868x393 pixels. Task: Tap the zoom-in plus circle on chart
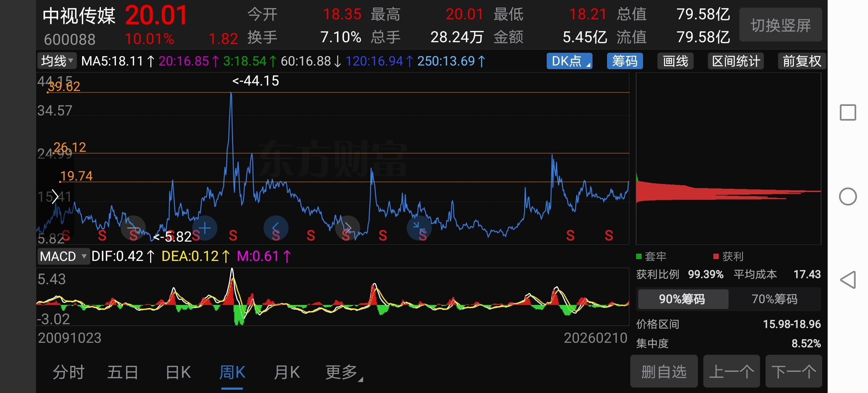tap(205, 228)
